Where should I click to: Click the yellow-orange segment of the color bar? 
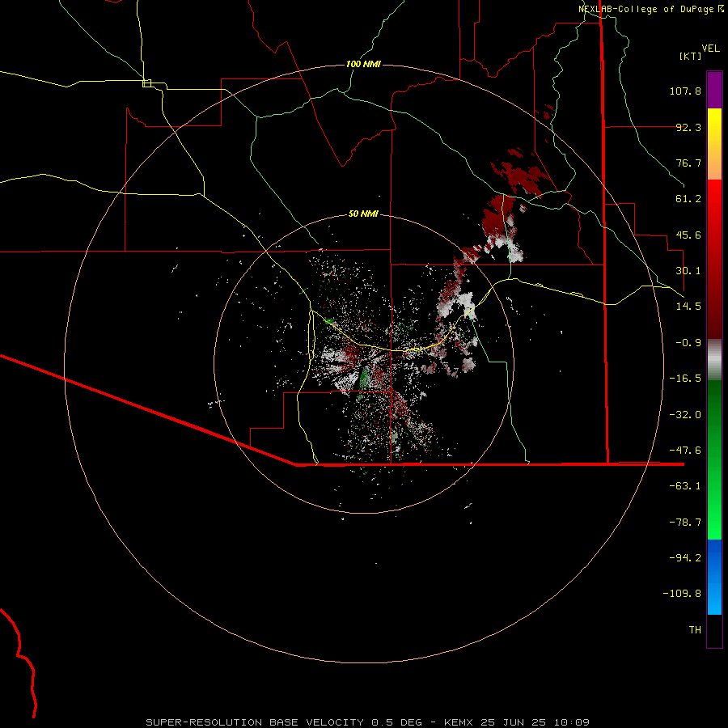coord(714,144)
